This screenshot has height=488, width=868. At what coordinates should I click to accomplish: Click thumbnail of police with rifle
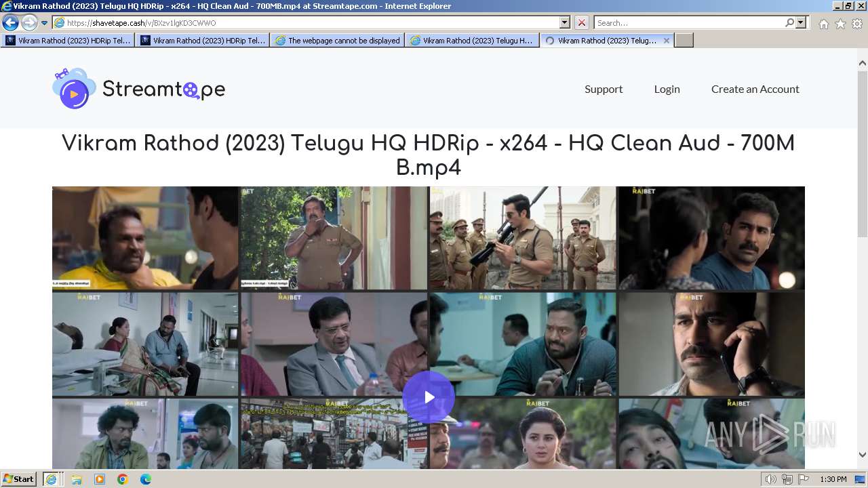[523, 238]
